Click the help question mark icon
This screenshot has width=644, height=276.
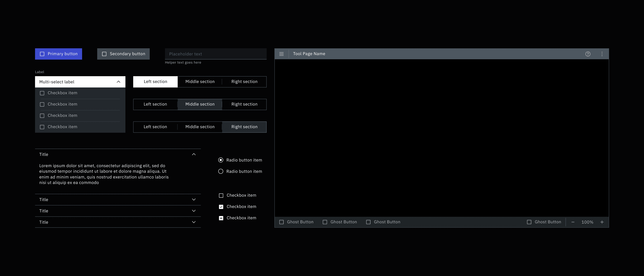[x=588, y=54]
